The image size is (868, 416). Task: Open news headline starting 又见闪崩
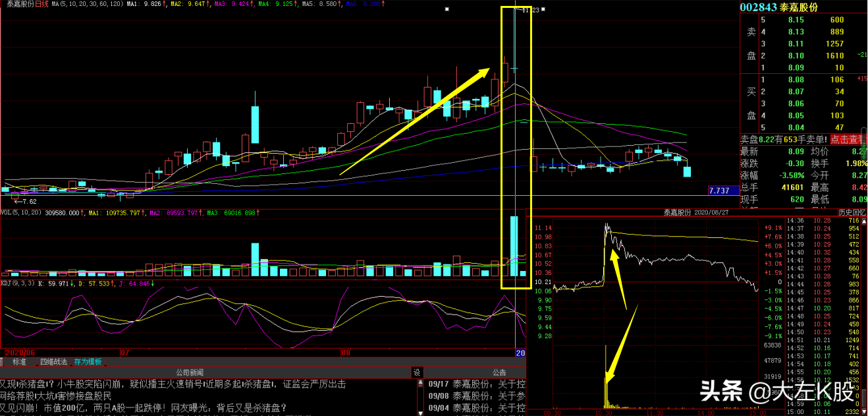(144, 408)
